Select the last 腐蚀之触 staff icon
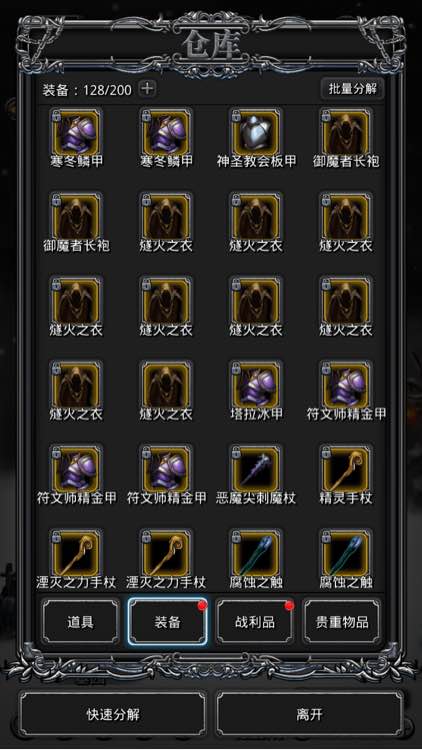The image size is (422, 750). [x=346, y=553]
